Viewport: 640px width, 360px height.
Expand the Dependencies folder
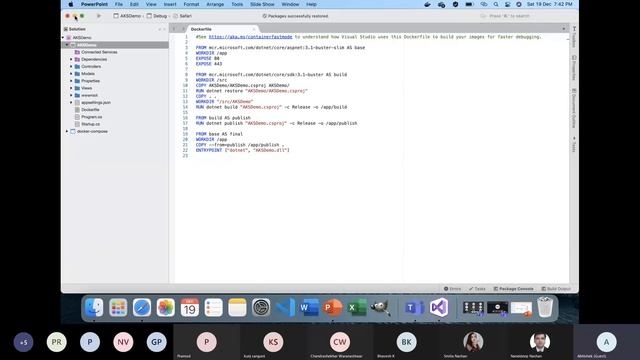pos(71,59)
